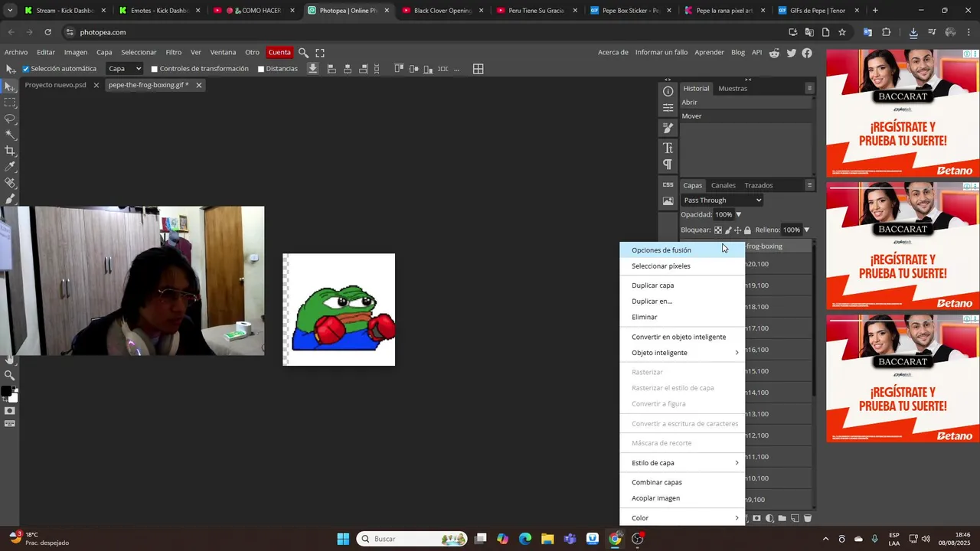Open the Paragraph panel icon
The height and width of the screenshot is (551, 980).
pyautogui.click(x=668, y=165)
